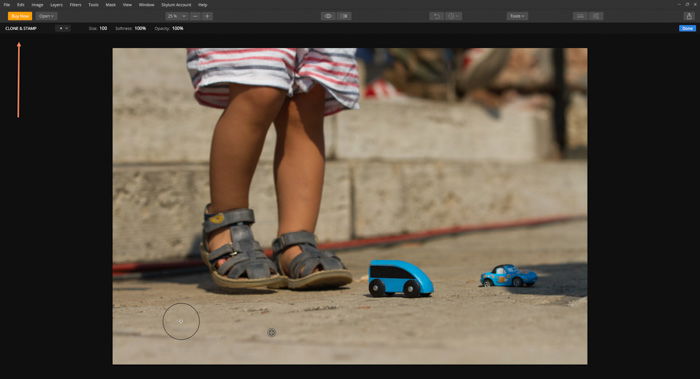Image resolution: width=700 pixels, height=379 pixels.
Task: Click the blue Done button
Action: point(687,28)
